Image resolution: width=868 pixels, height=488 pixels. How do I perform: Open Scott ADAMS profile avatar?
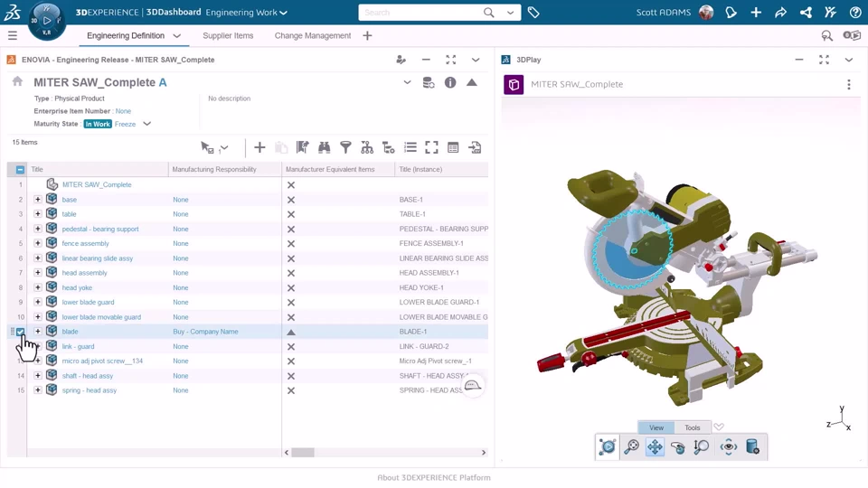click(x=706, y=12)
